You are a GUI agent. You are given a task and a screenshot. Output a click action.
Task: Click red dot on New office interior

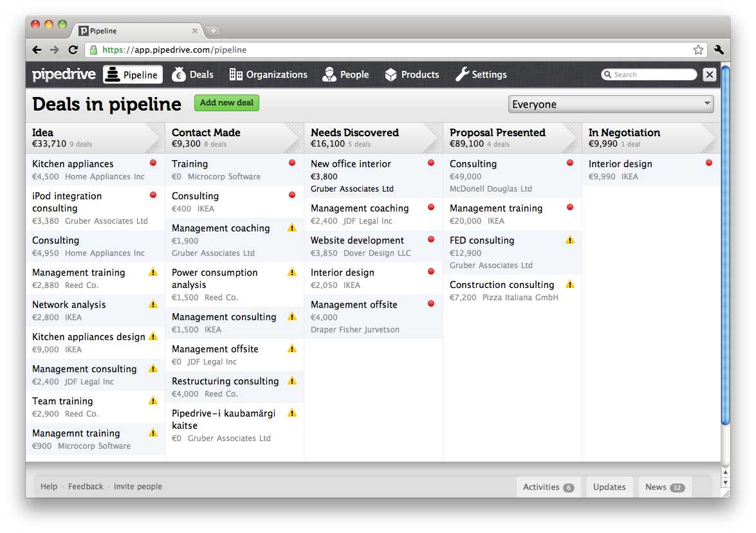click(x=431, y=163)
